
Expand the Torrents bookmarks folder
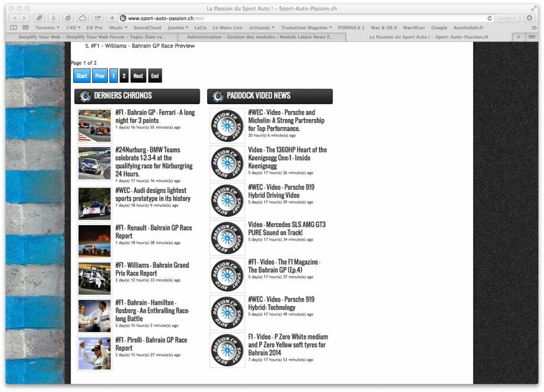tap(47, 28)
